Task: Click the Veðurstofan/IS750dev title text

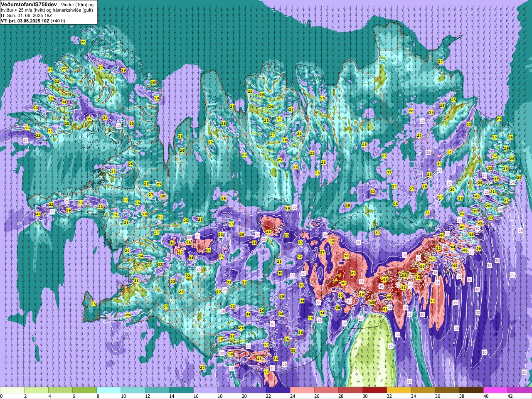Action: click(29, 4)
